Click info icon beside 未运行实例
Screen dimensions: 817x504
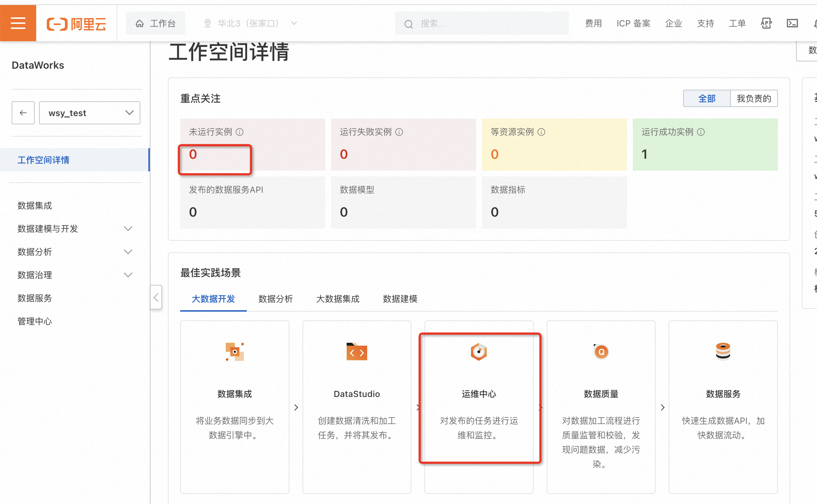[240, 132]
